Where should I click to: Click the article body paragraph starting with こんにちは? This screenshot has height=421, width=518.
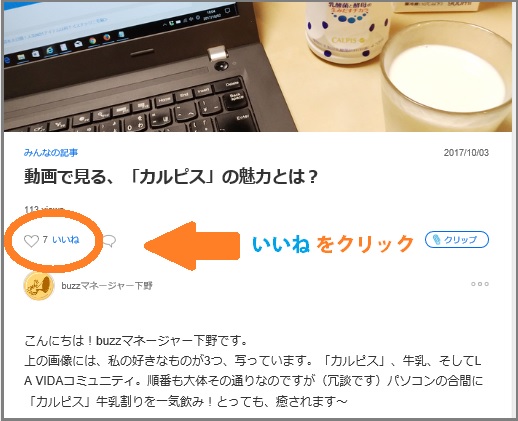pos(253,371)
